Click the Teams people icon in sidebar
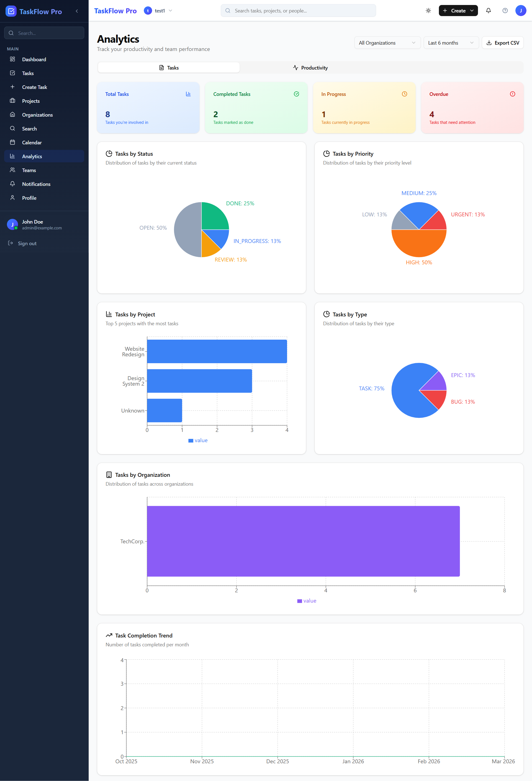Viewport: 532px width, 781px height. pos(12,170)
